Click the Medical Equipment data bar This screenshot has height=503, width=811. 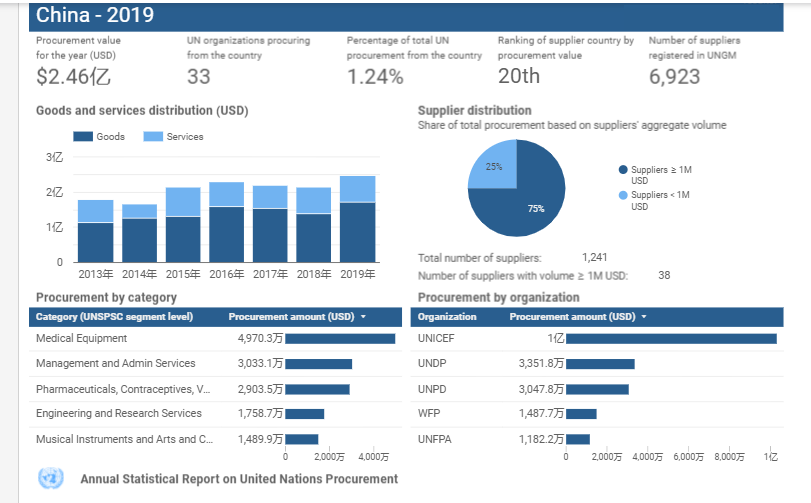pyautogui.click(x=340, y=339)
